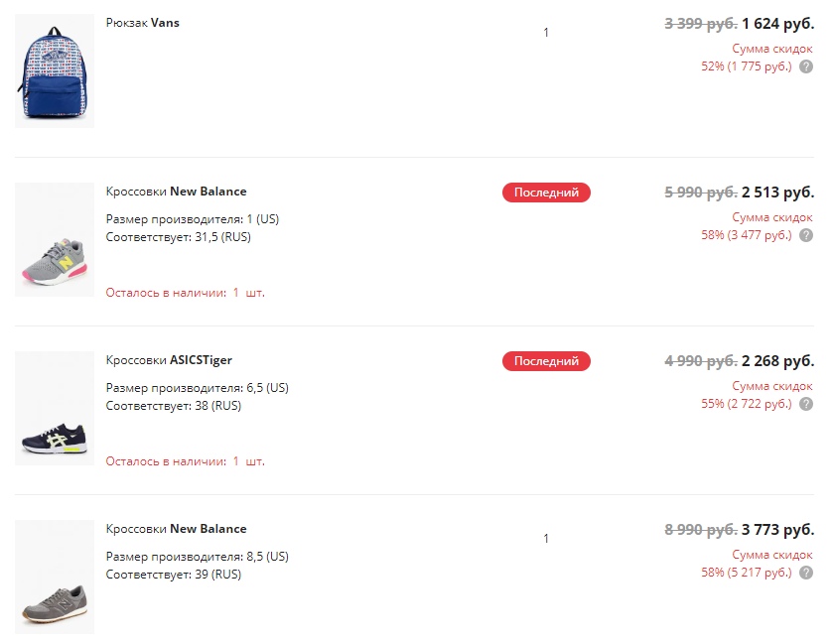Click Последний badge on New Balance row

(546, 193)
